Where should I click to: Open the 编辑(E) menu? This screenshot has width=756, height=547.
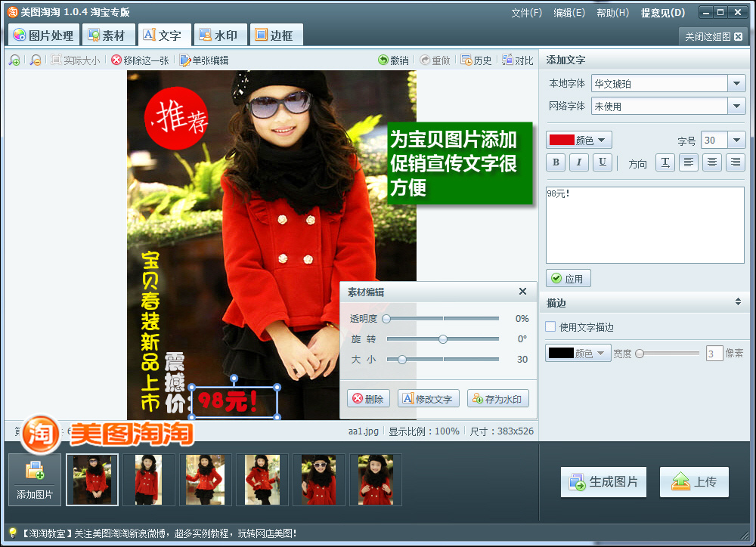click(x=569, y=13)
